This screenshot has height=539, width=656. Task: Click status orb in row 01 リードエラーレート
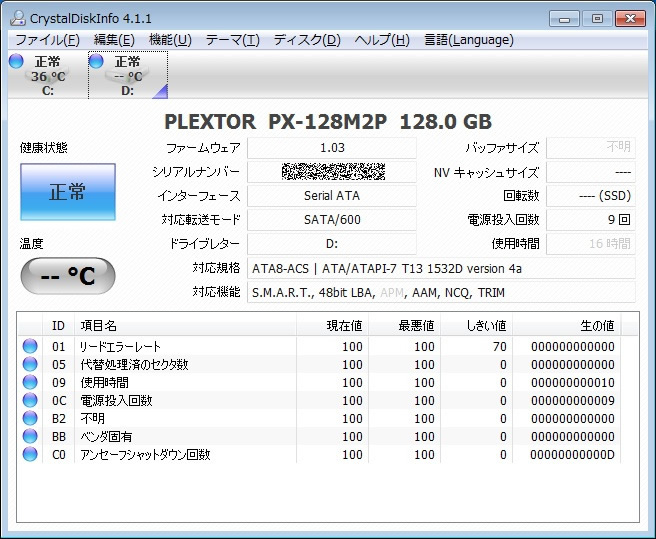30,346
